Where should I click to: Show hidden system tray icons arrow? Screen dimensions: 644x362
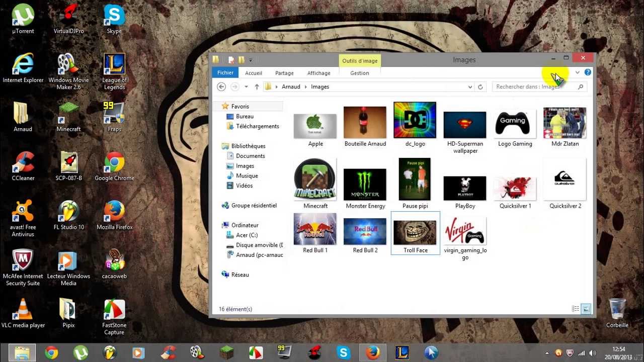(547, 353)
